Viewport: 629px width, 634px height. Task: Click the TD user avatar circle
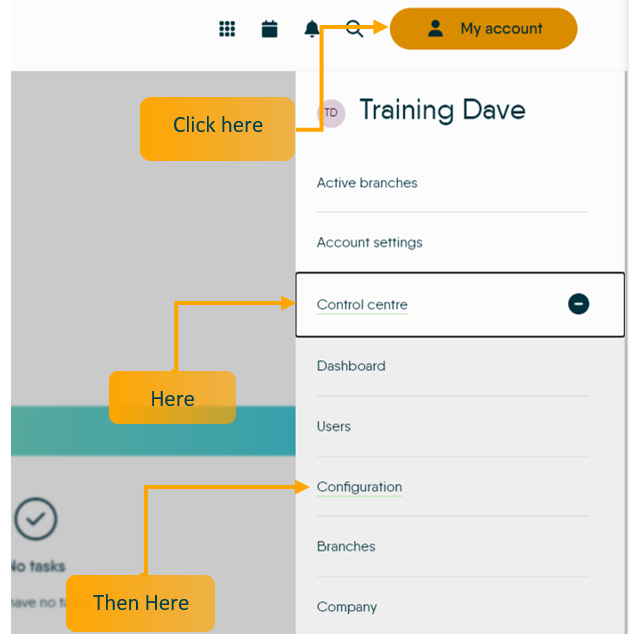click(x=331, y=113)
